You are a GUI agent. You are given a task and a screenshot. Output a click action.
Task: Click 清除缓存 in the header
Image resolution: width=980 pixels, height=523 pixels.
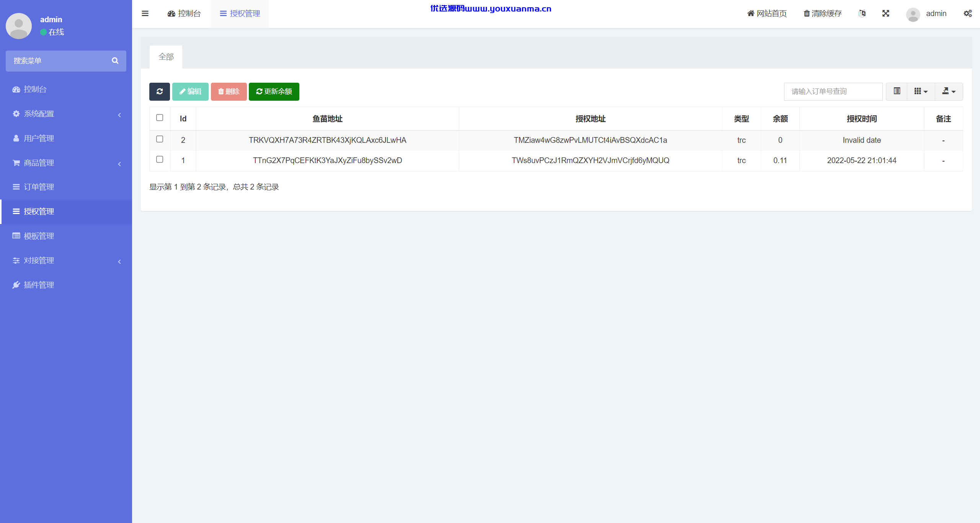823,13
